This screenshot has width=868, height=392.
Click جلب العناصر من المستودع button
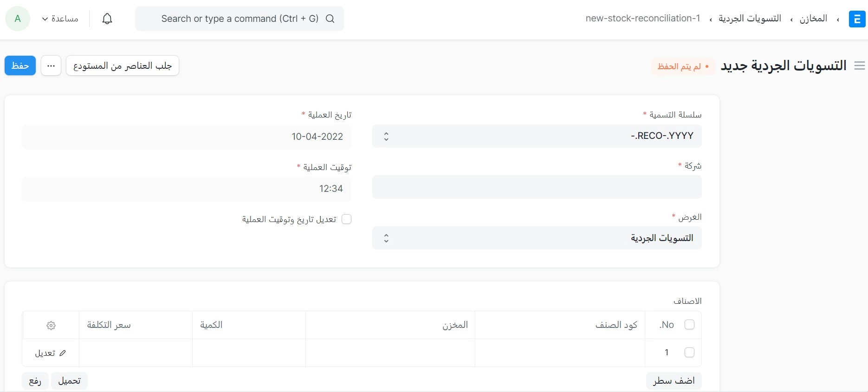point(123,65)
